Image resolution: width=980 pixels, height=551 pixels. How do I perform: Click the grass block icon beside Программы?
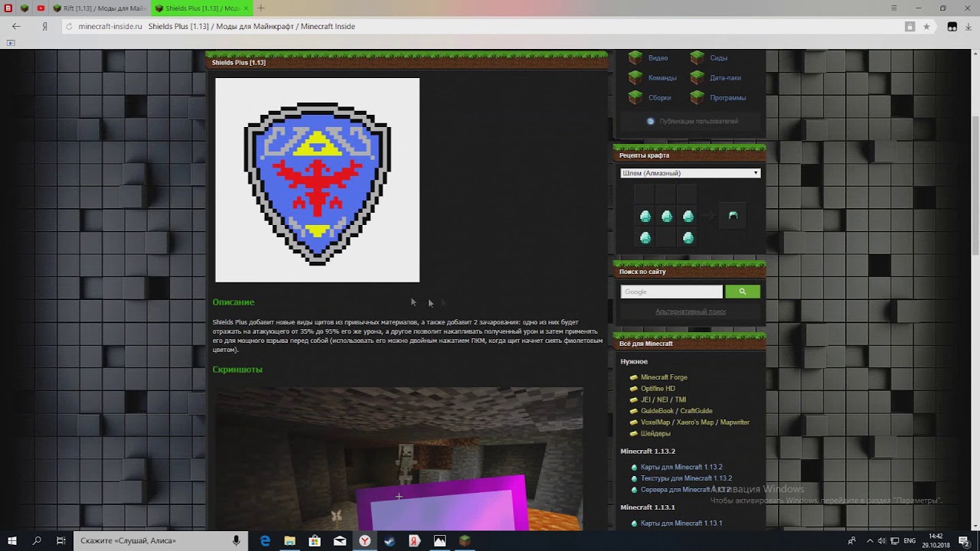697,97
